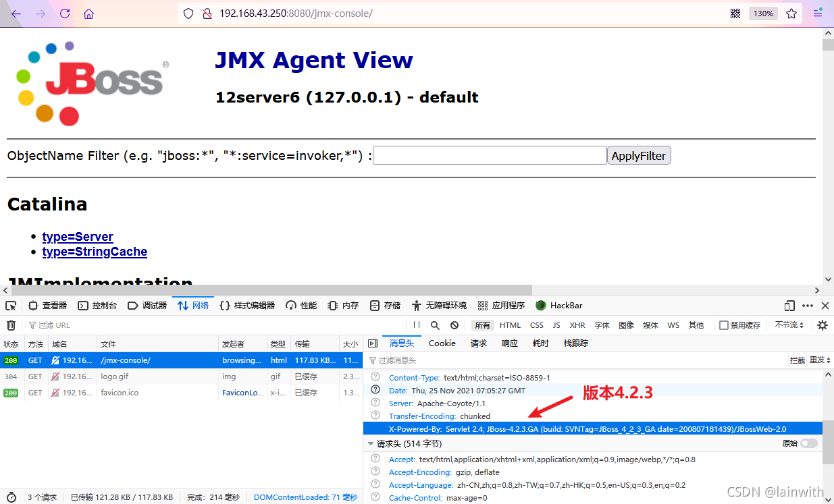Open the Timings details tab
Viewport: 834px width, 504px height.
click(541, 343)
